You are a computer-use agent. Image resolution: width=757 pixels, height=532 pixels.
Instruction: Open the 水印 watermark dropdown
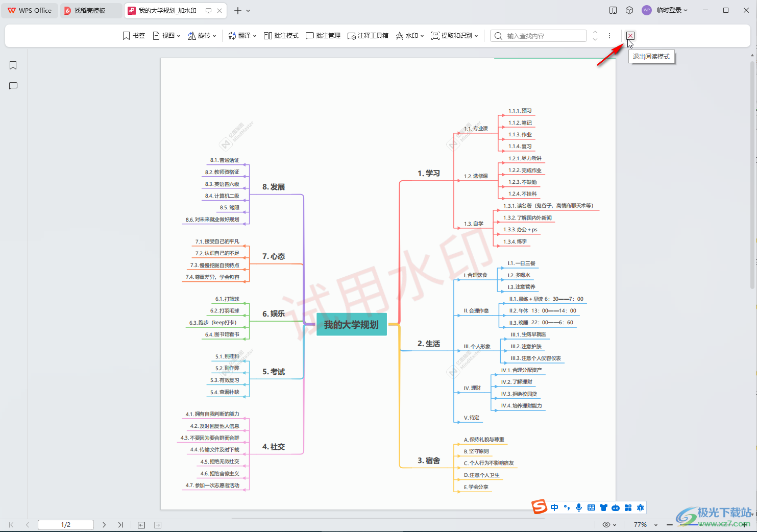[410, 36]
